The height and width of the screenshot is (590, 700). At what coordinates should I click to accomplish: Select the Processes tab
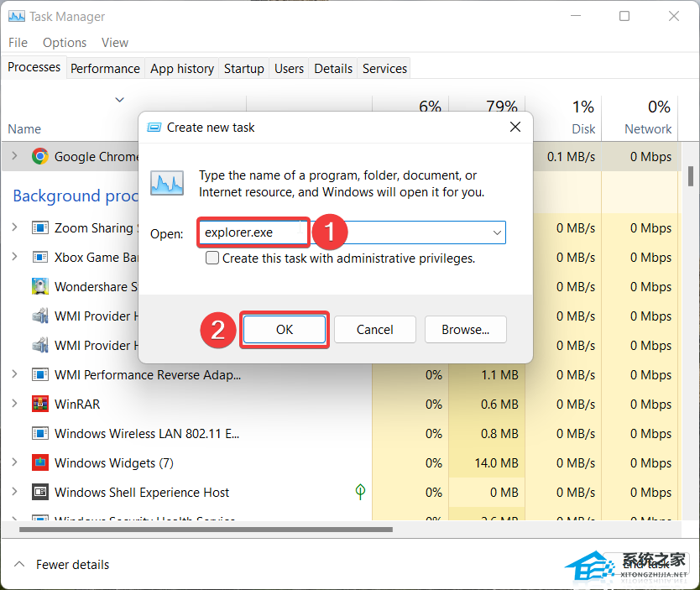click(x=34, y=67)
